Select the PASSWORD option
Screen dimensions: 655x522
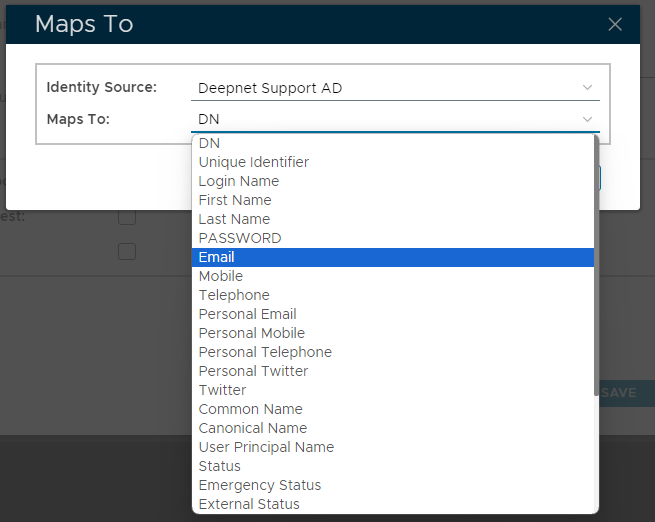(240, 238)
